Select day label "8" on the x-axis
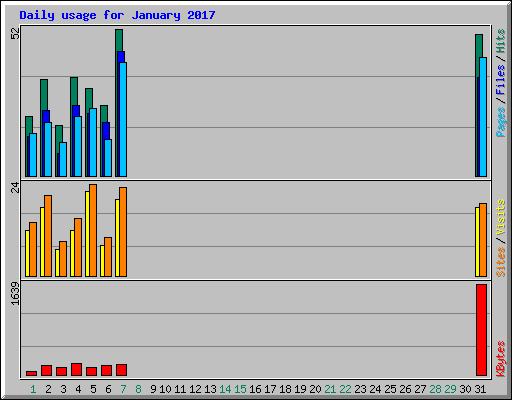 pyautogui.click(x=138, y=389)
